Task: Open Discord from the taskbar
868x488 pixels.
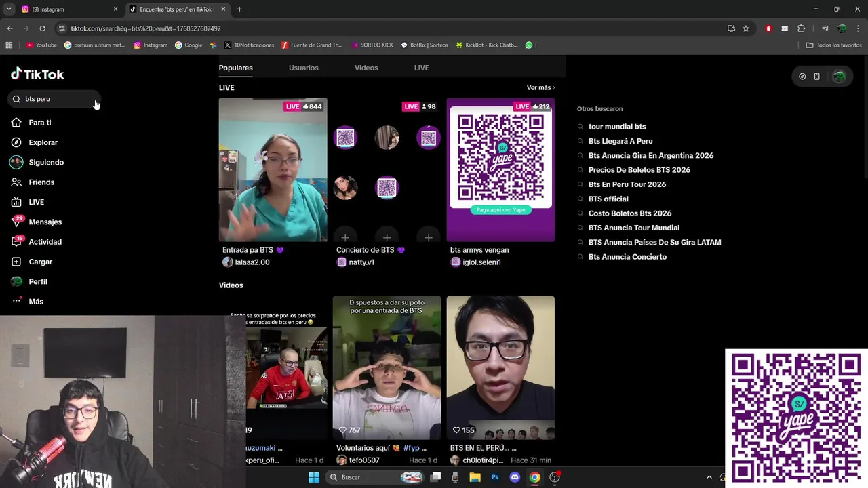Action: pos(515,477)
